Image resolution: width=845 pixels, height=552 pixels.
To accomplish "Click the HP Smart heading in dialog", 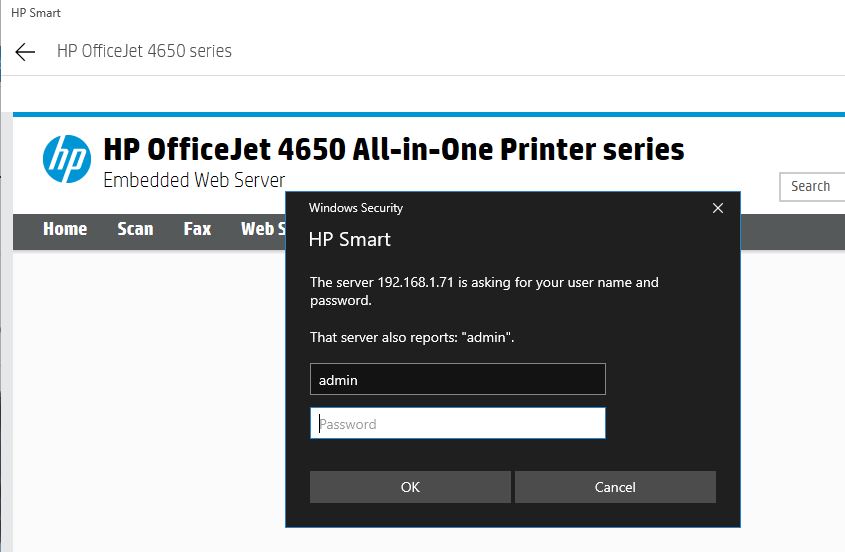I will click(350, 239).
